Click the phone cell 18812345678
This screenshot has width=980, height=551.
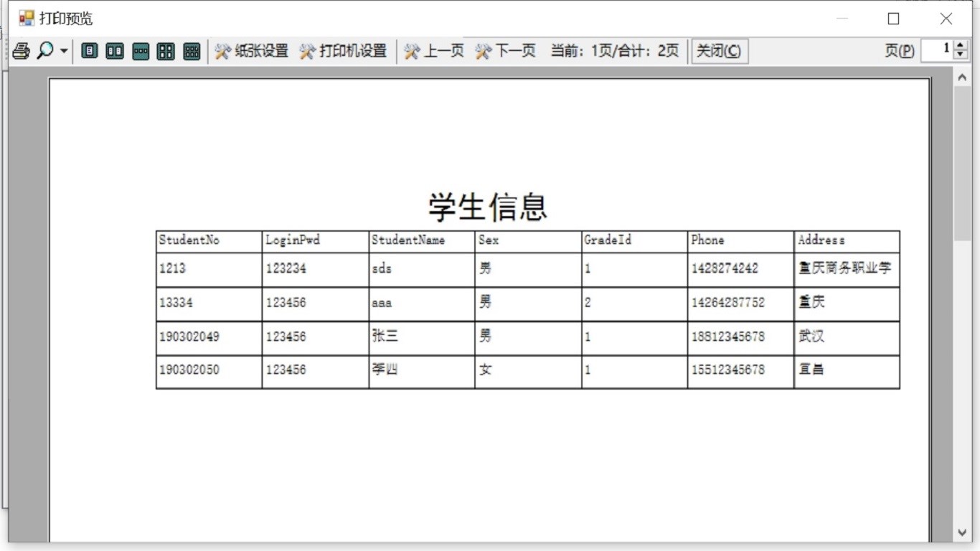tap(740, 337)
